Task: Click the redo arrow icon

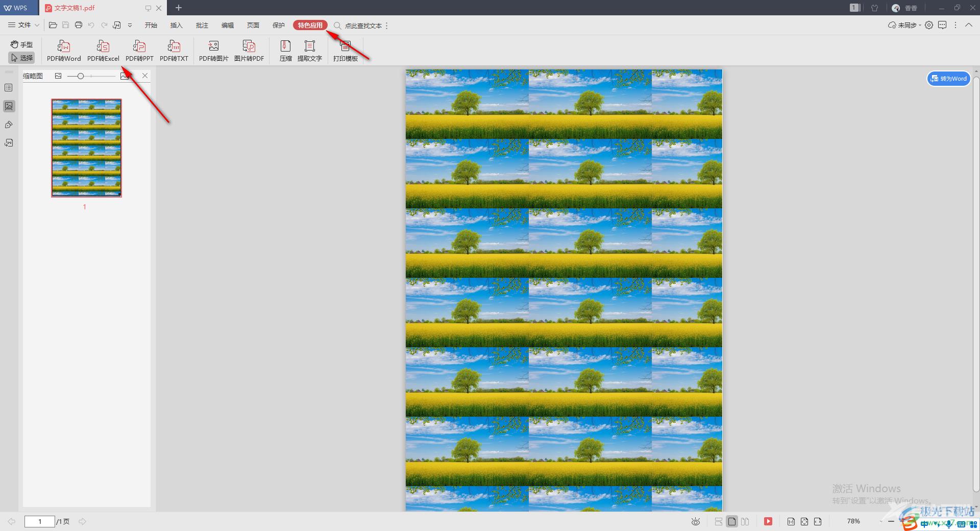Action: 104,25
